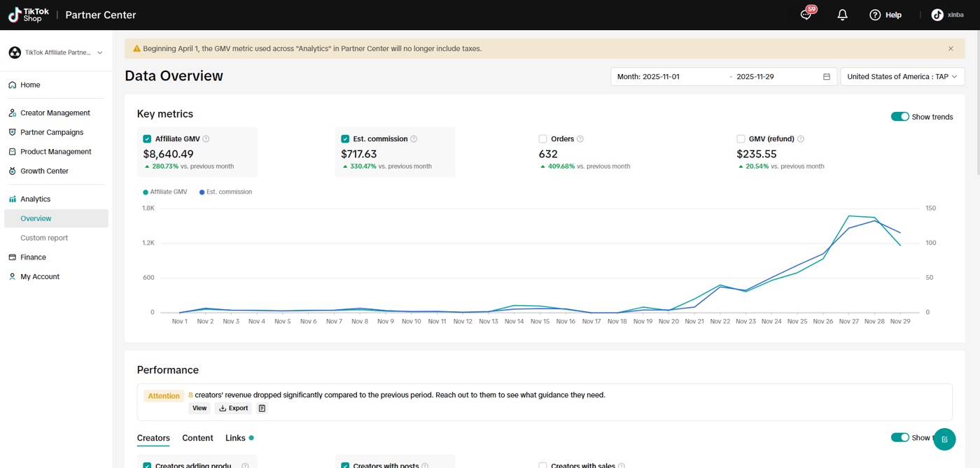Uncheck the Affiliate GMV metric checkbox
980x468 pixels.
pyautogui.click(x=147, y=139)
